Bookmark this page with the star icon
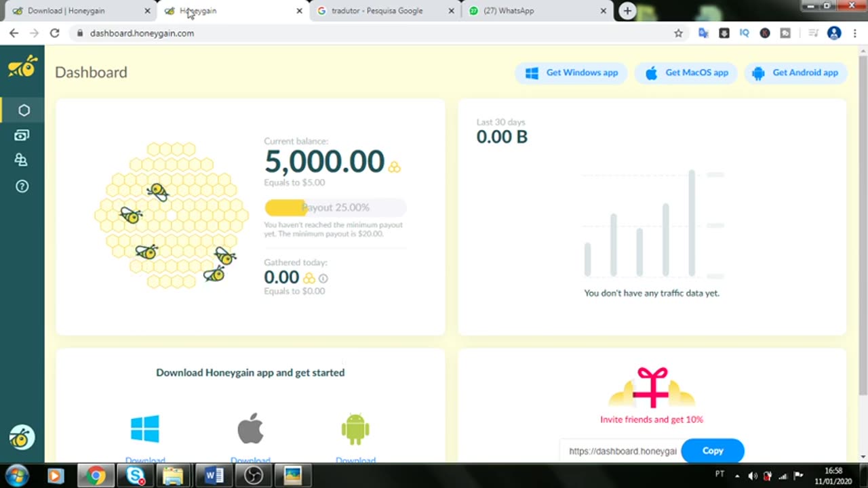 click(x=678, y=33)
